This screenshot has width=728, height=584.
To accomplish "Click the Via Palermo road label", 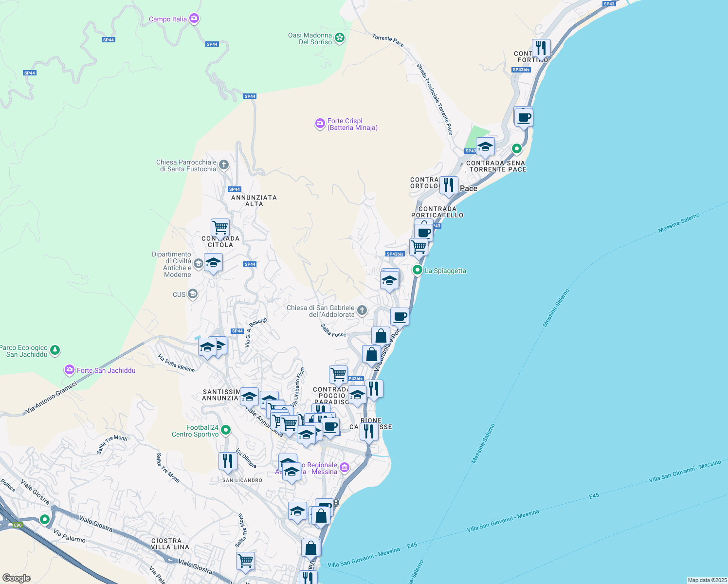I will 70,536.
